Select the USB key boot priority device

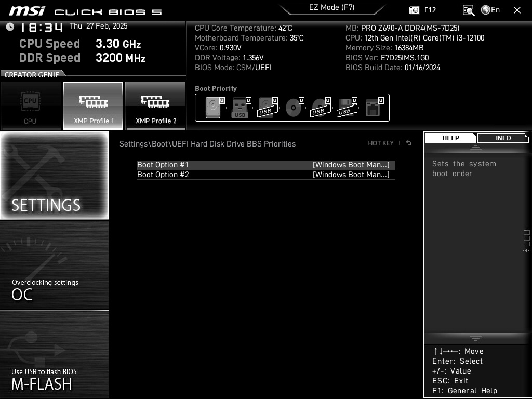241,108
